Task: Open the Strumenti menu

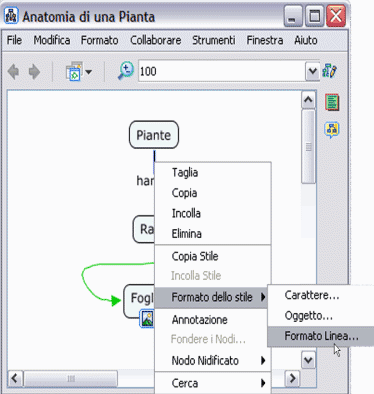Action: point(214,40)
